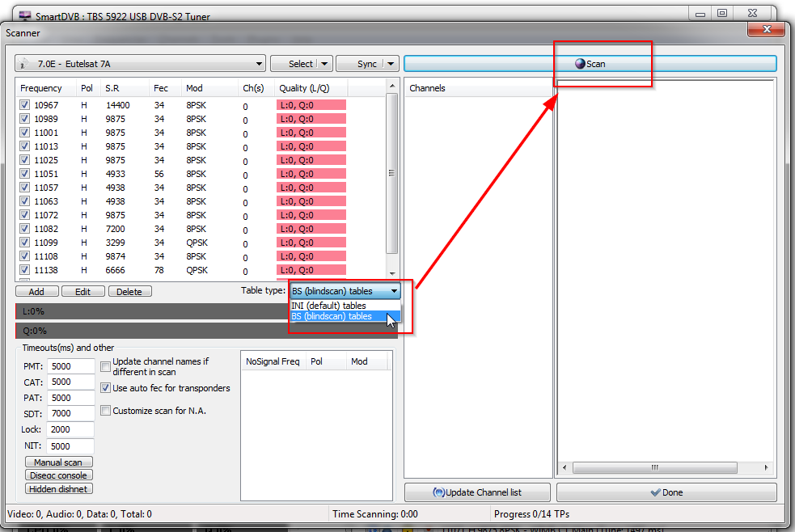Click the SmartDVB title bar icon
795x532 pixels.
pyautogui.click(x=24, y=15)
